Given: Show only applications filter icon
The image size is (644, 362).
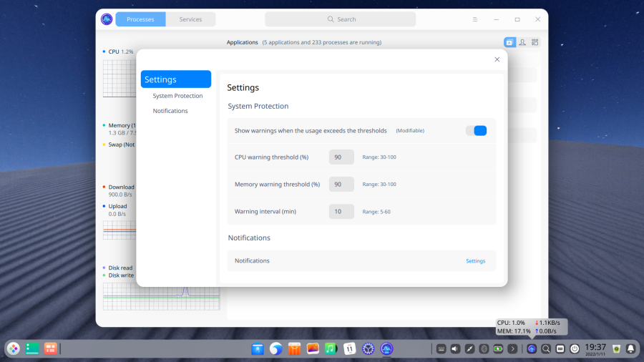Looking at the screenshot, I should tap(509, 42).
